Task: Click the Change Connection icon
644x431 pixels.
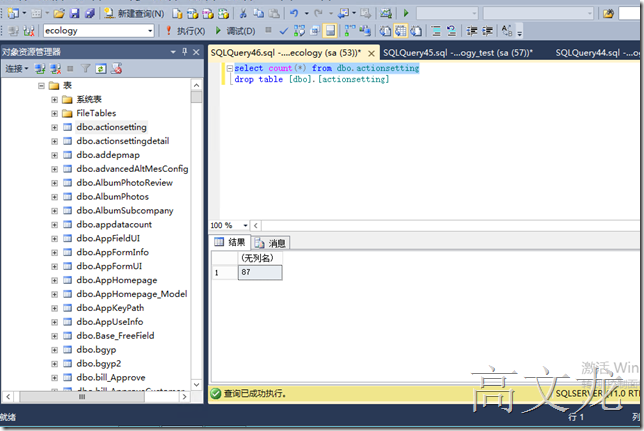Action: pos(29,31)
